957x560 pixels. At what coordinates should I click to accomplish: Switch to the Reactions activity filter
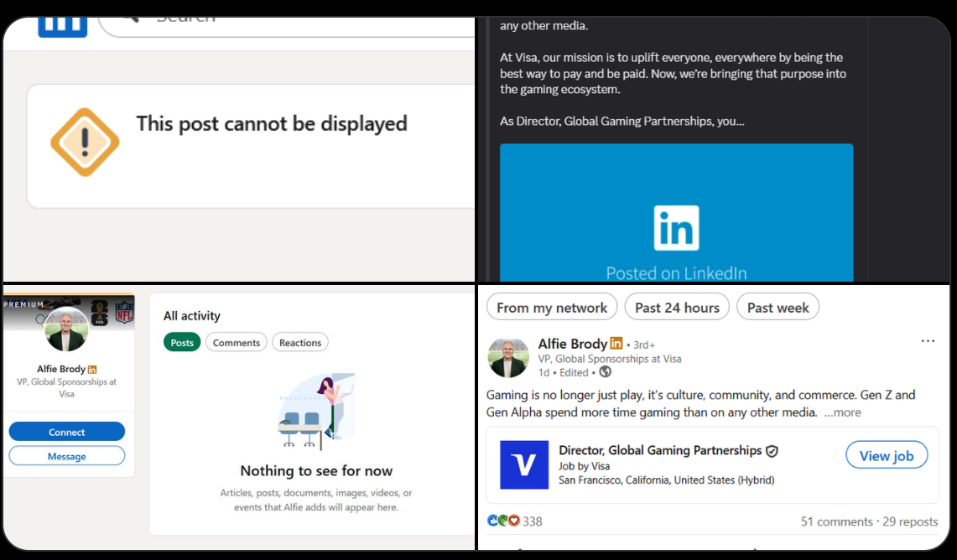click(300, 343)
